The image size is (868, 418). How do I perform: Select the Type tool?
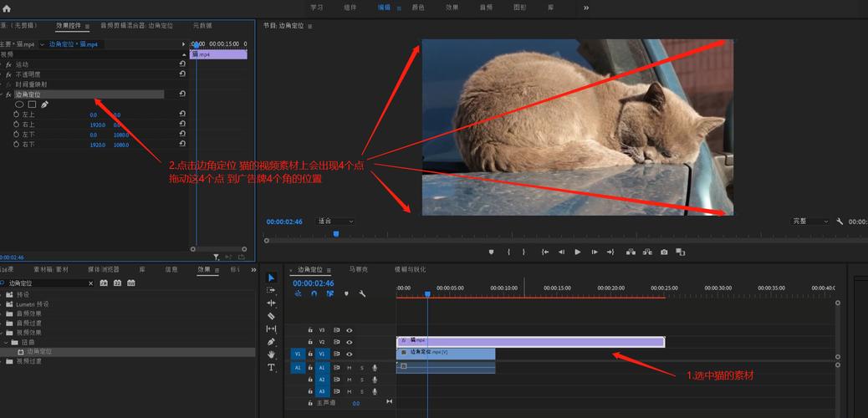click(x=271, y=367)
